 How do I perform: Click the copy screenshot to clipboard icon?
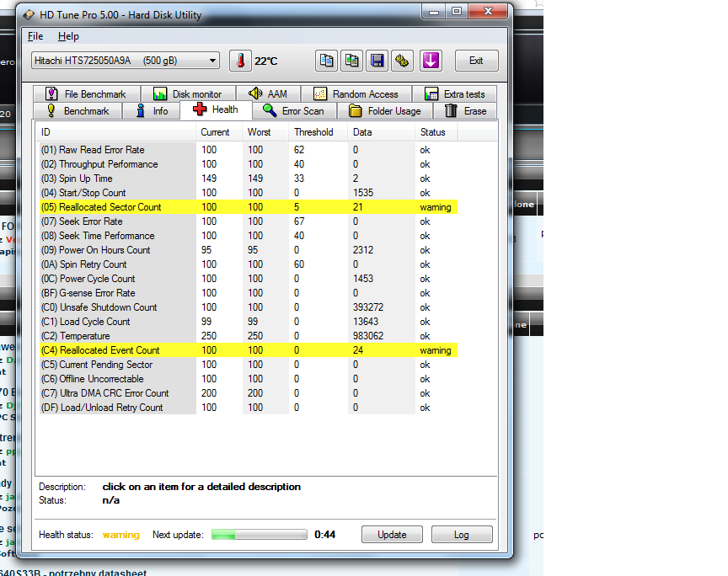click(x=352, y=61)
